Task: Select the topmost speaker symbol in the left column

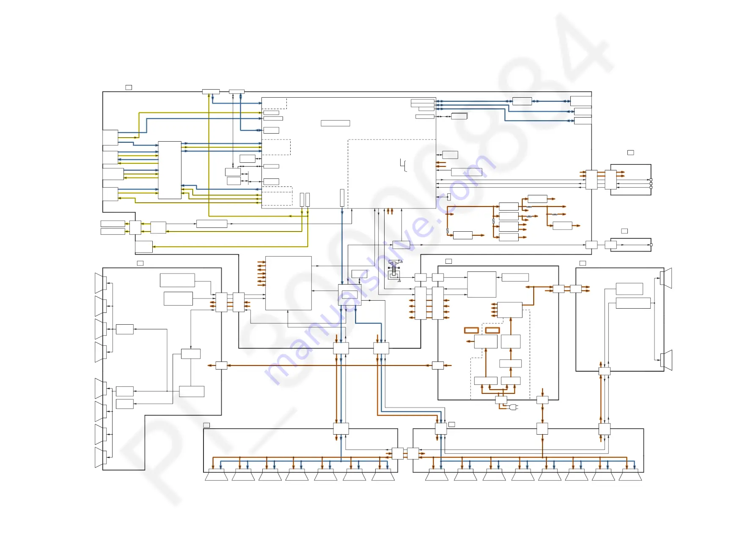Action: [x=101, y=283]
